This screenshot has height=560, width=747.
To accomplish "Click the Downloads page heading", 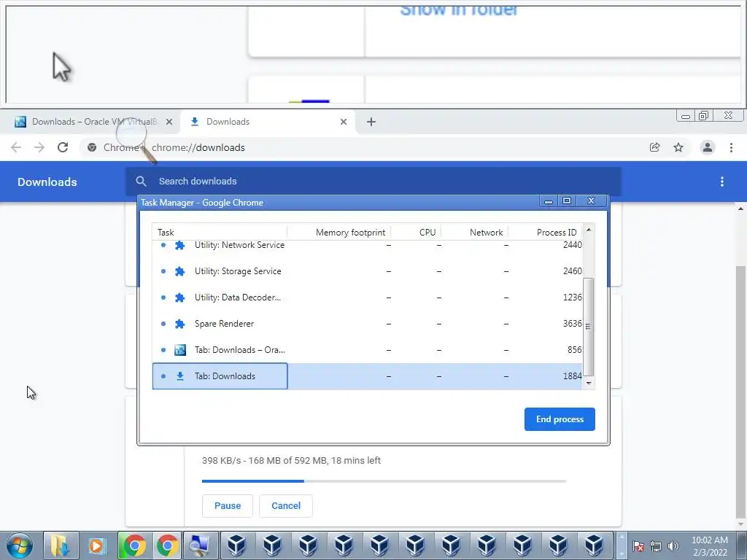I will pos(47,182).
